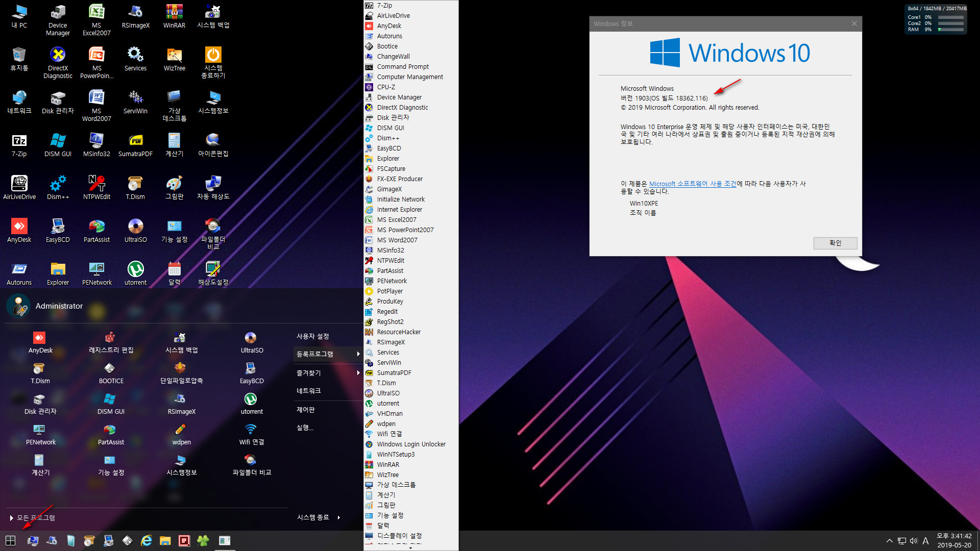Open 사용자 설정 in start menu
This screenshot has width=980, height=551.
[x=313, y=336]
